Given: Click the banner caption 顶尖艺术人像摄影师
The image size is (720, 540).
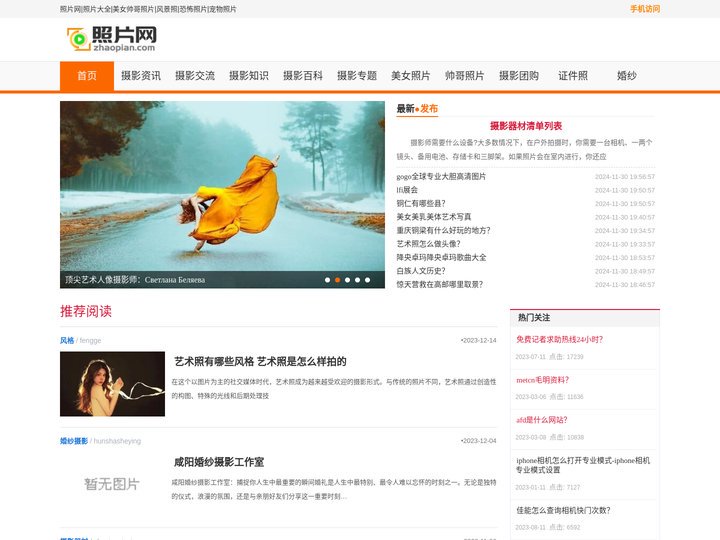Looking at the screenshot, I should pyautogui.click(x=135, y=280).
